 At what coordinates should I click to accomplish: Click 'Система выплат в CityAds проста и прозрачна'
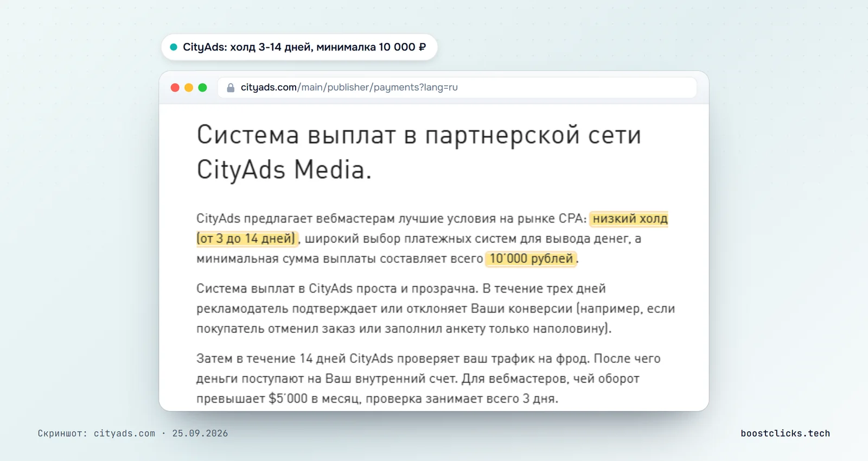(x=336, y=288)
